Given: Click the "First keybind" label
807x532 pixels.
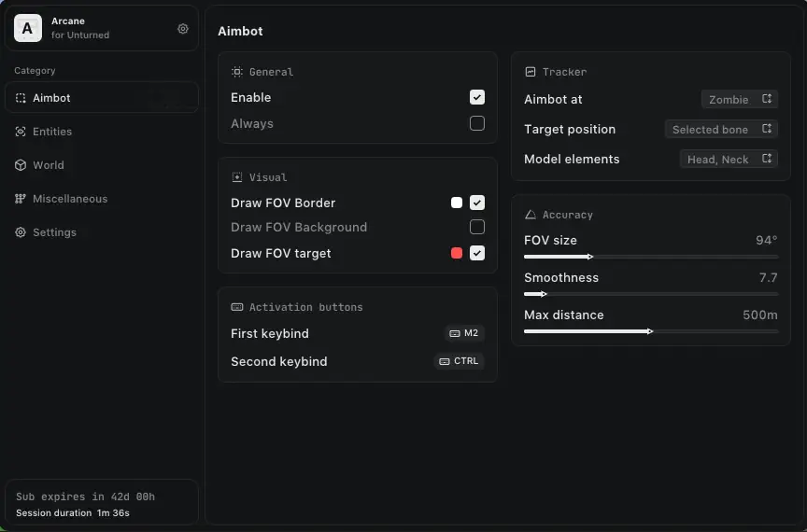Looking at the screenshot, I should 270,333.
